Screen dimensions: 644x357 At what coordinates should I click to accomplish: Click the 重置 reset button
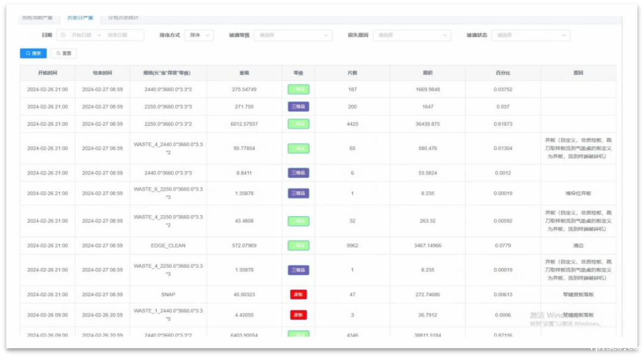[63, 53]
